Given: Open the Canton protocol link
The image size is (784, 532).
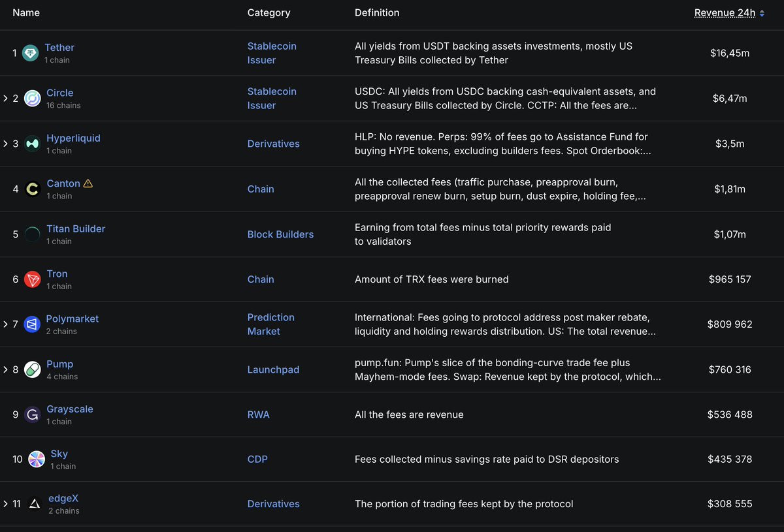Looking at the screenshot, I should pyautogui.click(x=63, y=183).
